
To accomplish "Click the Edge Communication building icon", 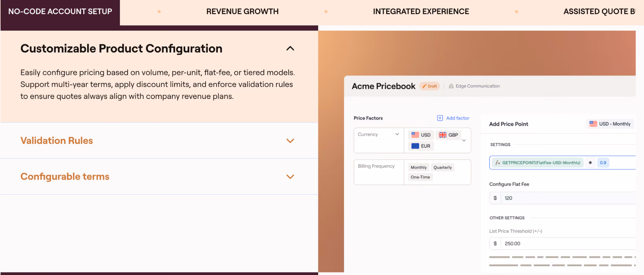I will [451, 86].
